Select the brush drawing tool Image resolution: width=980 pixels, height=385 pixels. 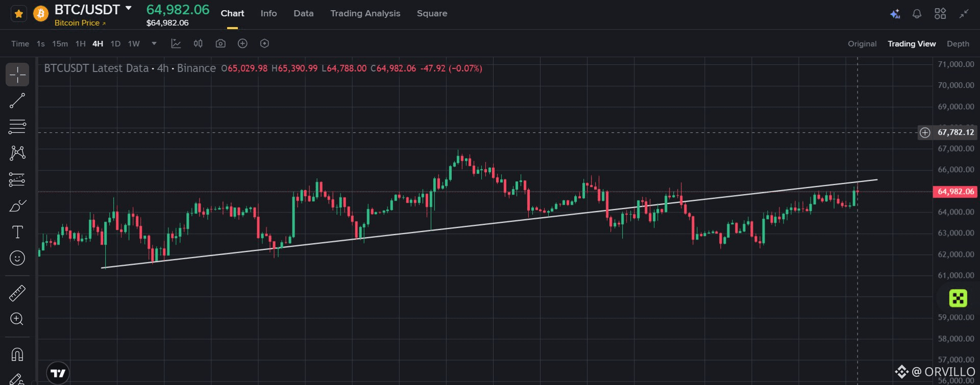tap(17, 206)
